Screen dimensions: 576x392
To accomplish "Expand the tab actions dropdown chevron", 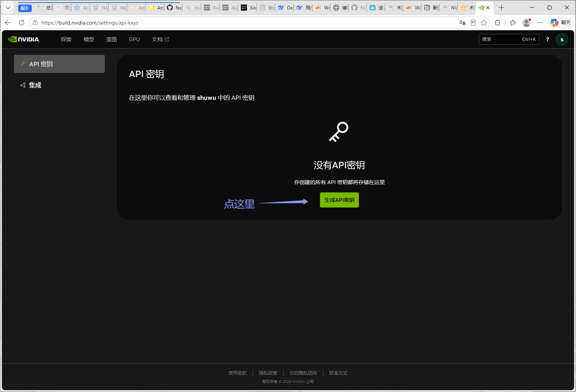I will pyautogui.click(x=8, y=8).
